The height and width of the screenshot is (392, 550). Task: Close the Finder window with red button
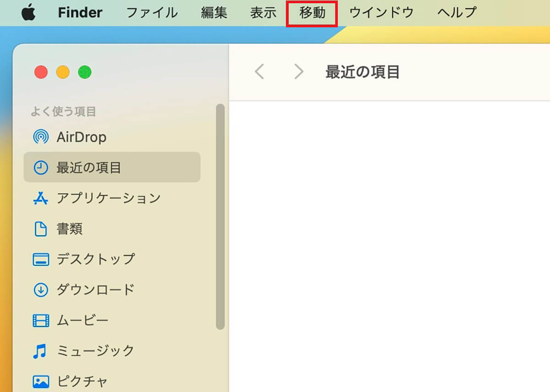(41, 72)
